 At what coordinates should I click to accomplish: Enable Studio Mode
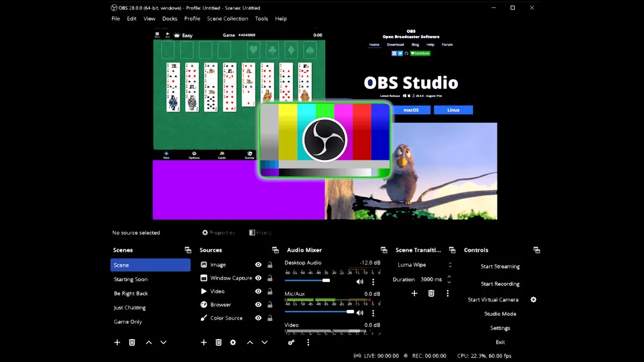tap(500, 314)
